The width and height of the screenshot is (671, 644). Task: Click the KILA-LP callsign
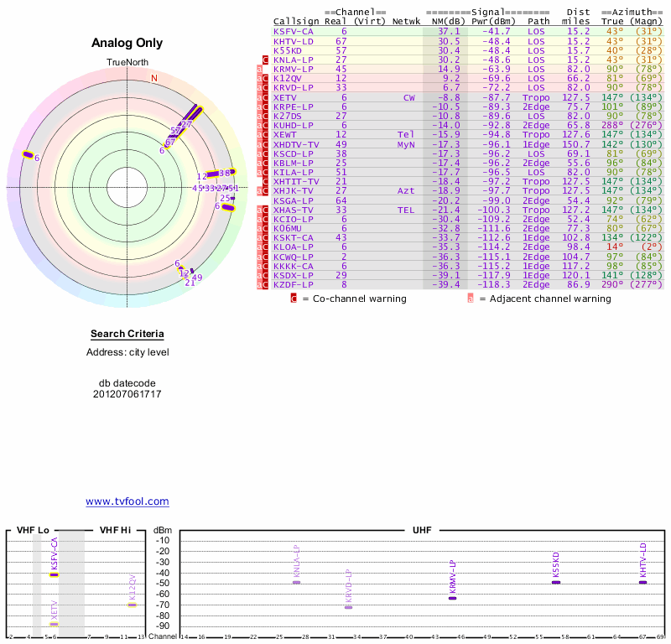pyautogui.click(x=293, y=173)
